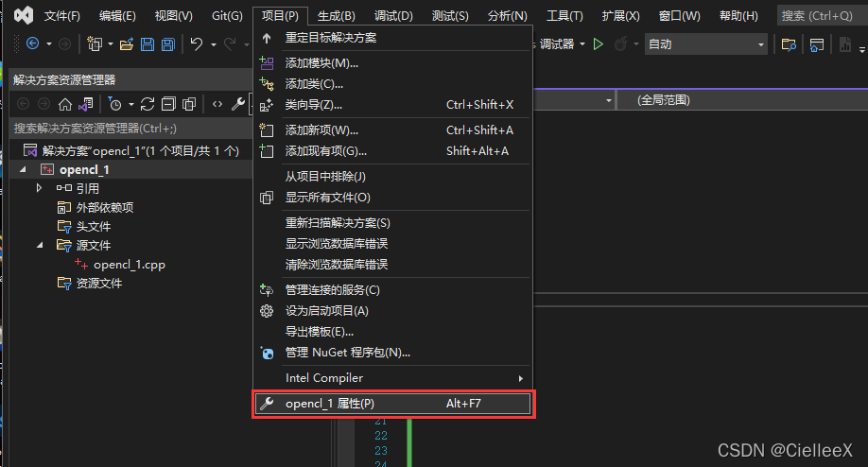868x467 pixels.
Task: Open the 文件(F) menu
Action: coord(62,16)
